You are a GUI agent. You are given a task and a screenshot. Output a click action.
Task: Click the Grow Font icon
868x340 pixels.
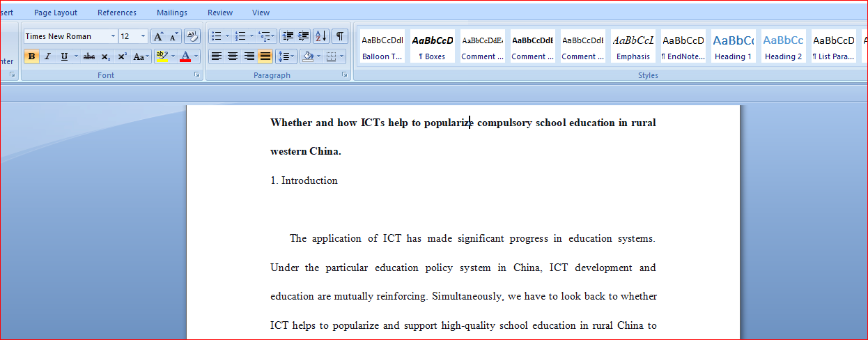pos(158,36)
